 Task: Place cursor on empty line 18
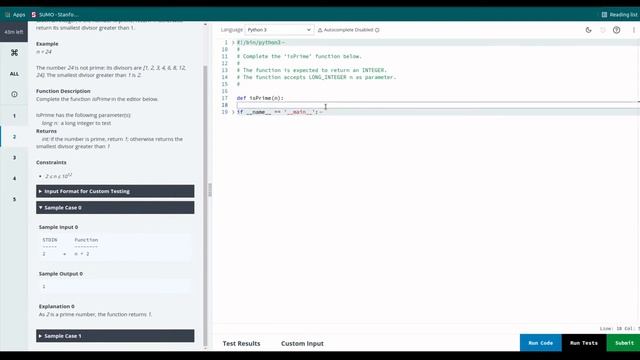(x=437, y=105)
